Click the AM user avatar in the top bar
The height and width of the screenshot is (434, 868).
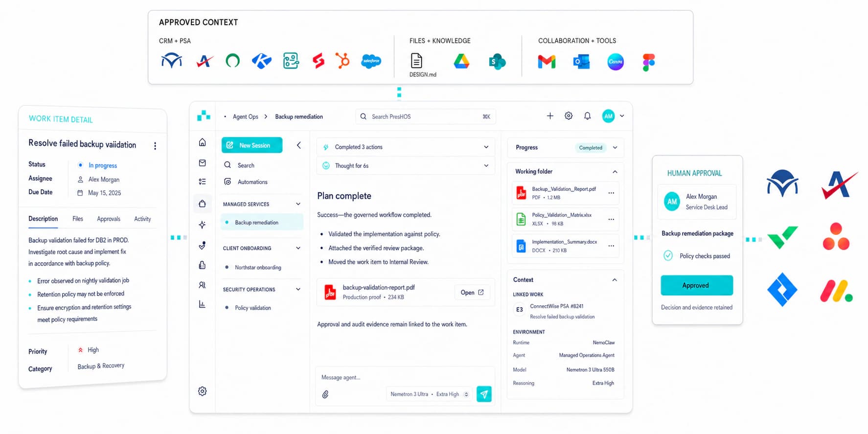608,116
